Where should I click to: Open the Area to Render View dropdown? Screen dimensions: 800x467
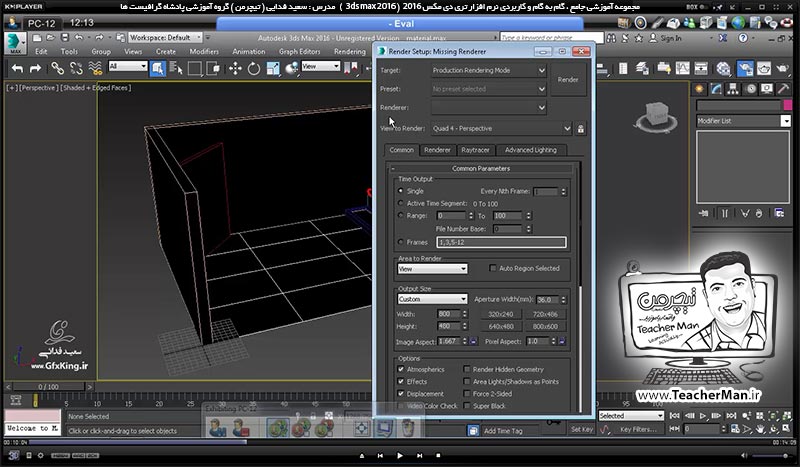(432, 268)
